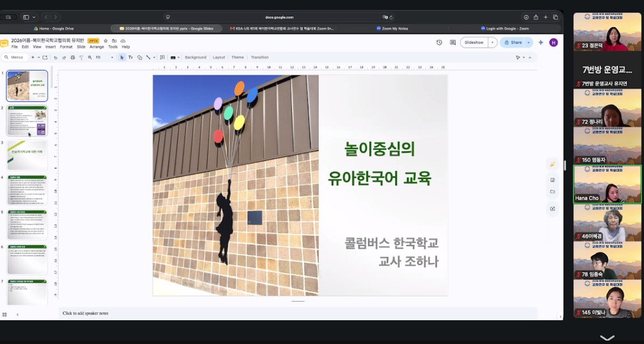Click the pointer icon beside the toolbar collapse arrow
644x344 pixels.
point(518,57)
